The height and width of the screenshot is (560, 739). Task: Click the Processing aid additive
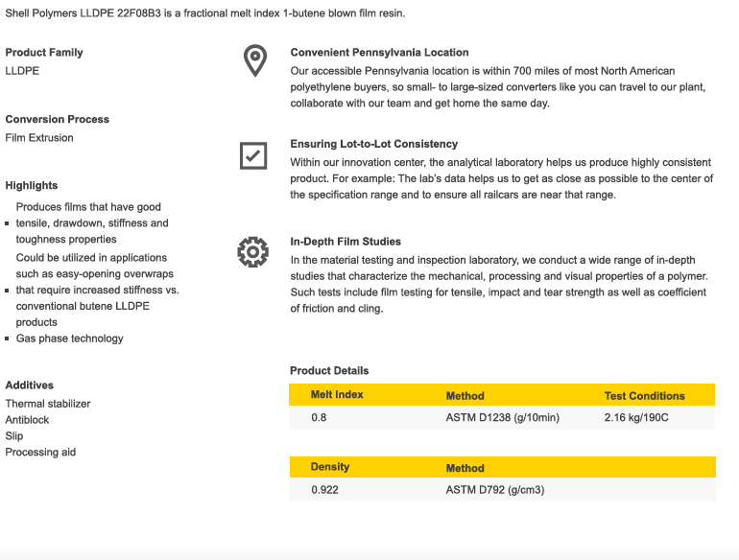click(40, 453)
